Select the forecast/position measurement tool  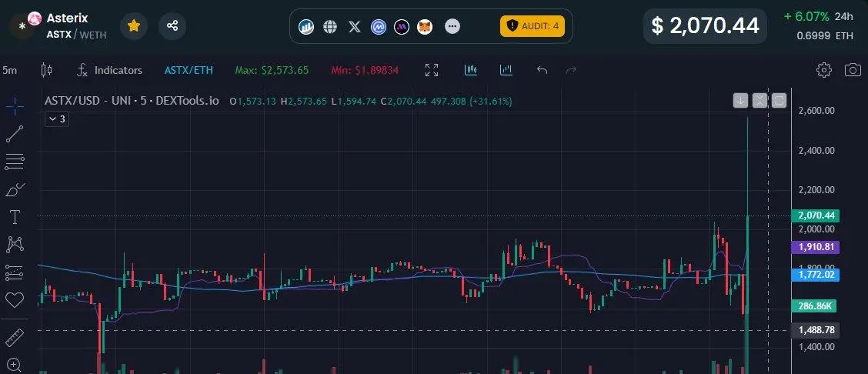[x=15, y=272]
